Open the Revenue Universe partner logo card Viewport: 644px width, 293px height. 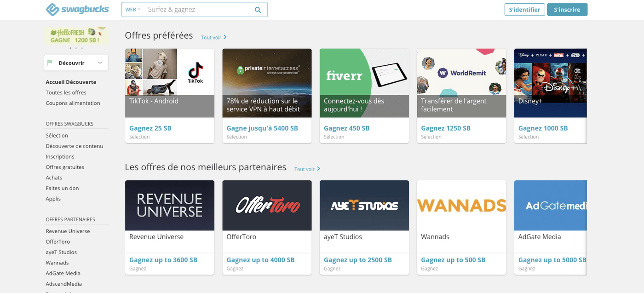tap(170, 205)
